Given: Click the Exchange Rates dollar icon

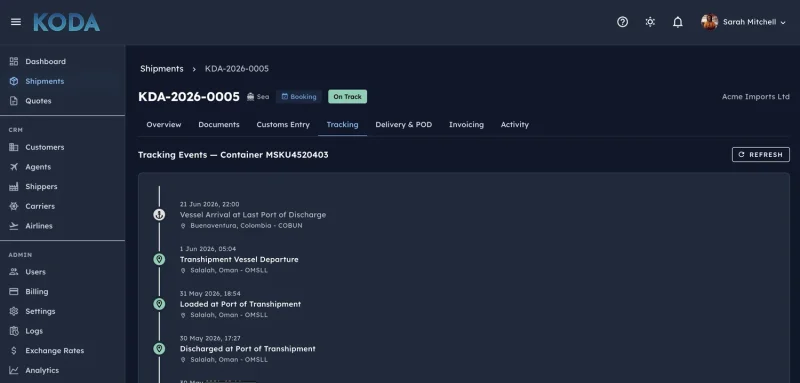Looking at the screenshot, I should point(14,351).
